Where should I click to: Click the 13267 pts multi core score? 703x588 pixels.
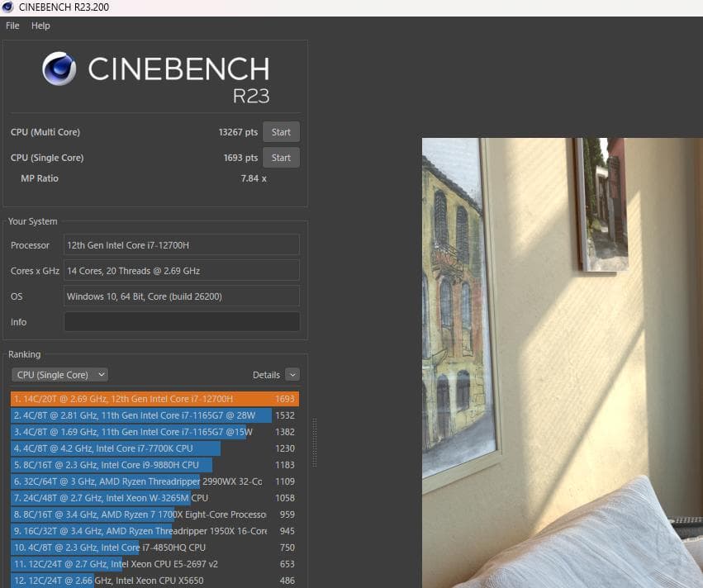[x=238, y=132]
